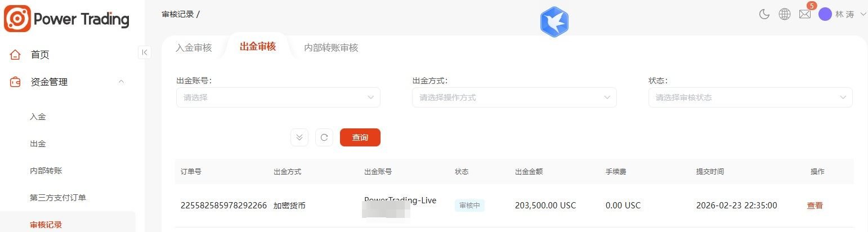Click order number 225582585978292266
The height and width of the screenshot is (232, 868).
[223, 206]
